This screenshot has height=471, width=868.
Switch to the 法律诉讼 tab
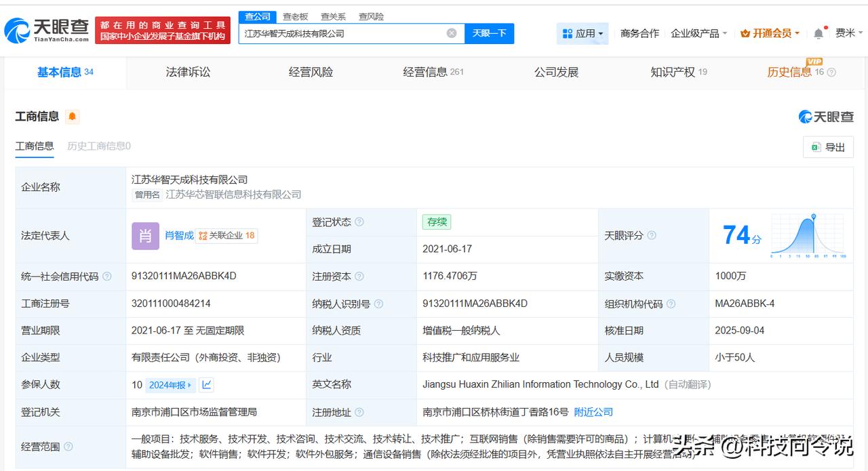click(188, 73)
